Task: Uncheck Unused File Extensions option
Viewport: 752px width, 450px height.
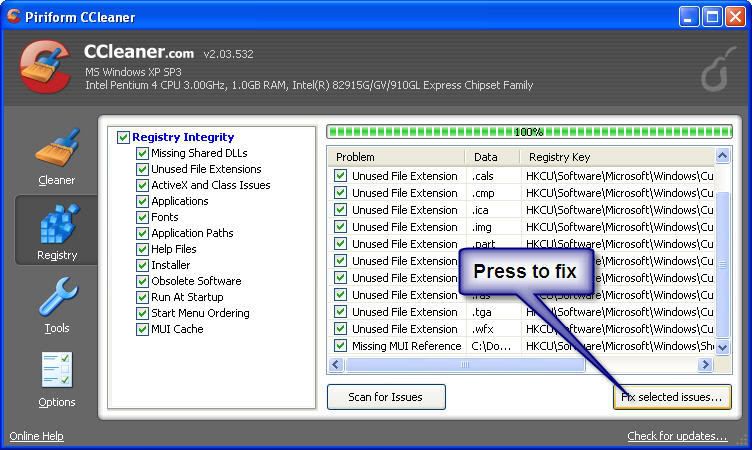Action: [x=142, y=169]
